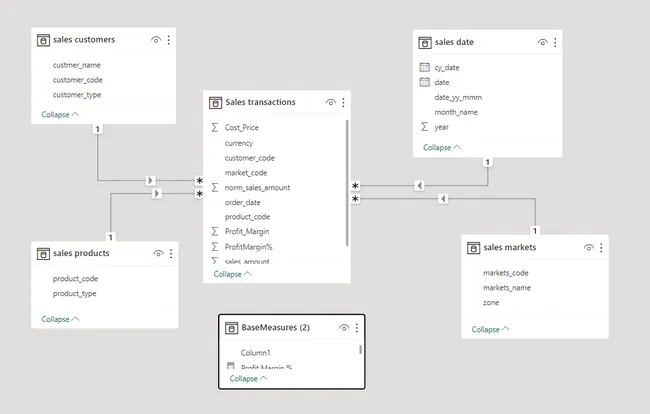Select product_type field in sales products
This screenshot has width=650, height=414.
click(x=75, y=294)
